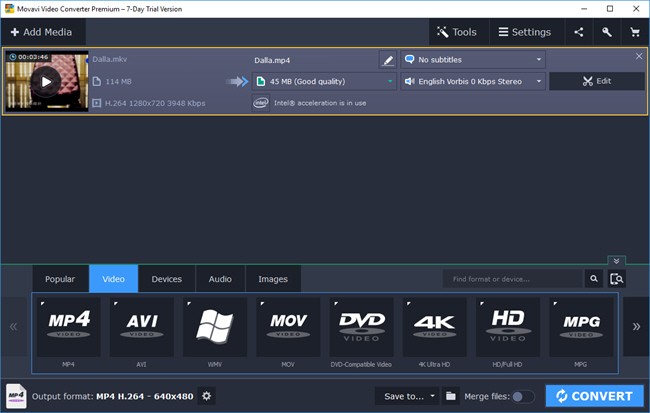Collapse the format panel with double-chevron
650x413 pixels.
click(616, 261)
